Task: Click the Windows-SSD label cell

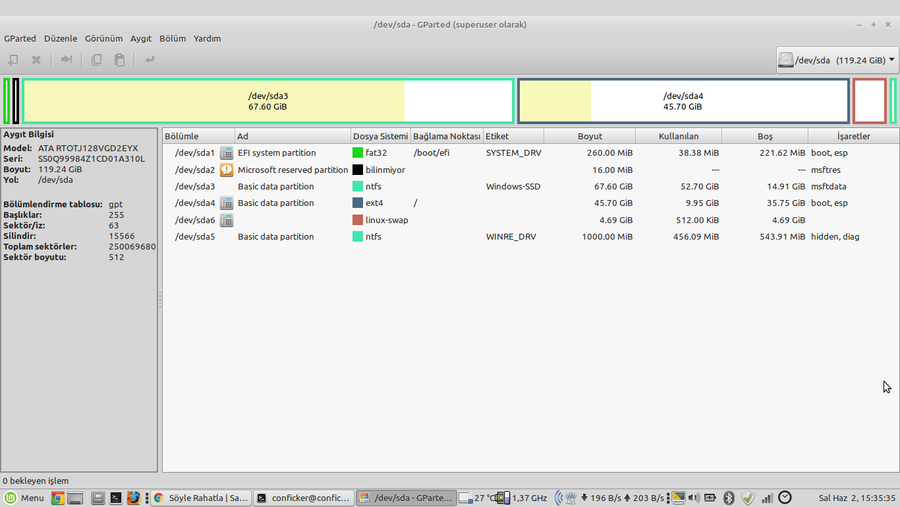Action: point(513,187)
